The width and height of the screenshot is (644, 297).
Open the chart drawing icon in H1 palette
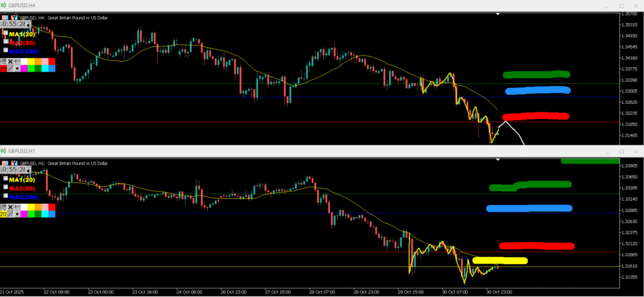(x=3, y=207)
